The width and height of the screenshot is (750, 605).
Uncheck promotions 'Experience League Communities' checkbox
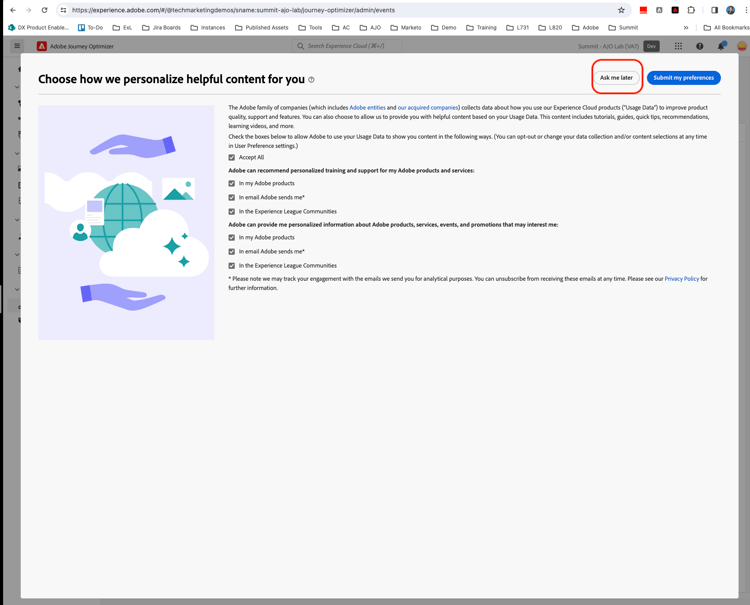232,265
